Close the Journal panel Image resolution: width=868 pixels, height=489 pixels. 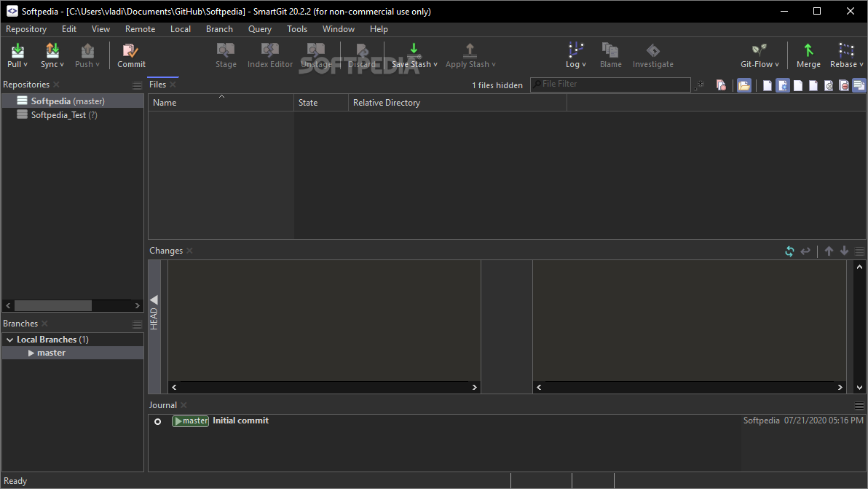[184, 405]
